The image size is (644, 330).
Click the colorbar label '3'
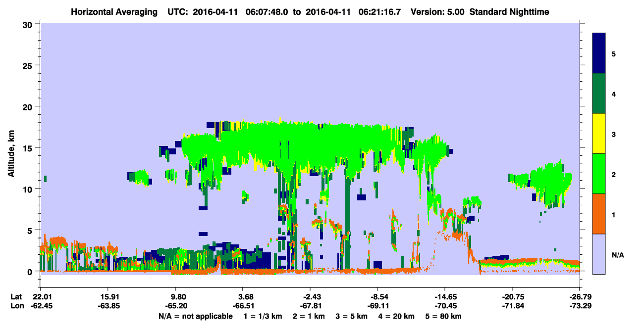(614, 134)
